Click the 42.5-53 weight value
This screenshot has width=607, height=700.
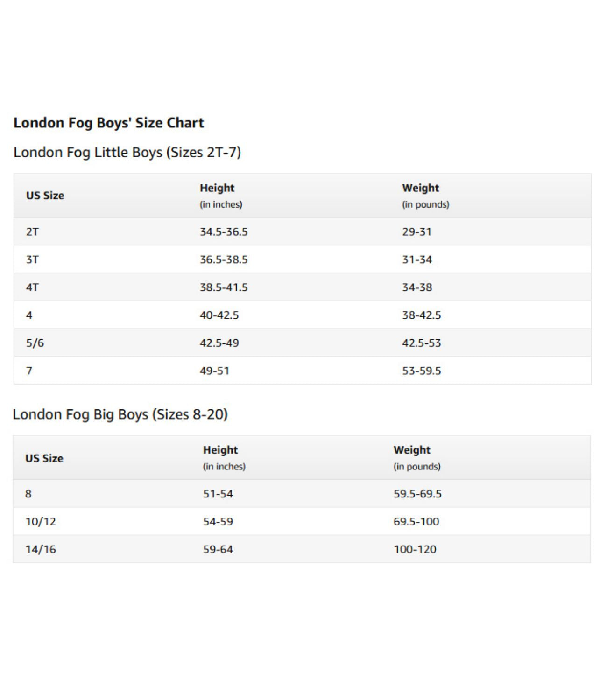[421, 343]
